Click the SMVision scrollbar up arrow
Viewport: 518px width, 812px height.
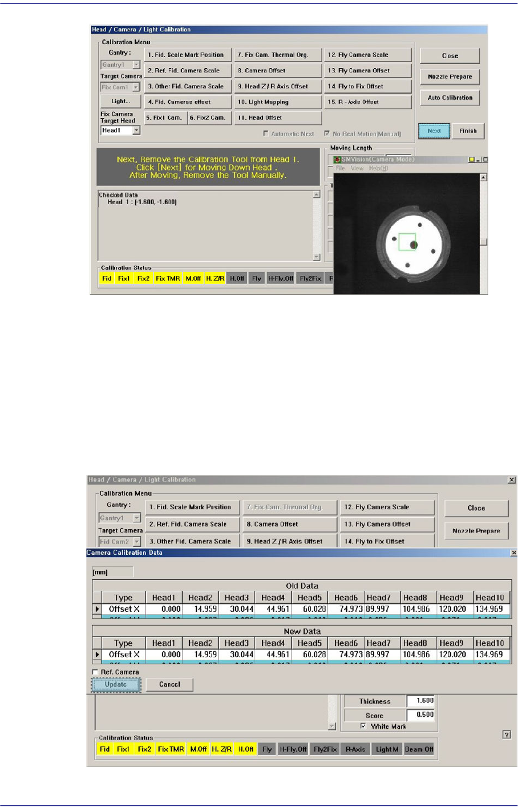pyautogui.click(x=483, y=177)
